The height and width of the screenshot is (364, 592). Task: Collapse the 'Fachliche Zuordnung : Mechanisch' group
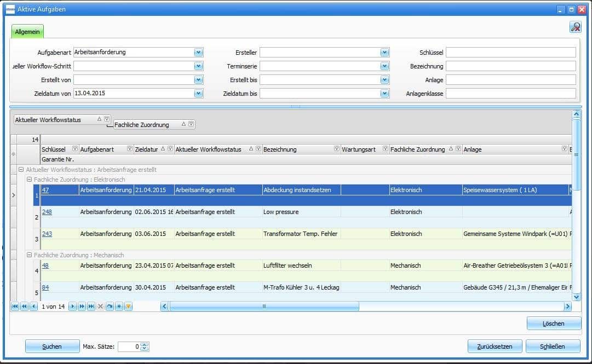click(29, 255)
